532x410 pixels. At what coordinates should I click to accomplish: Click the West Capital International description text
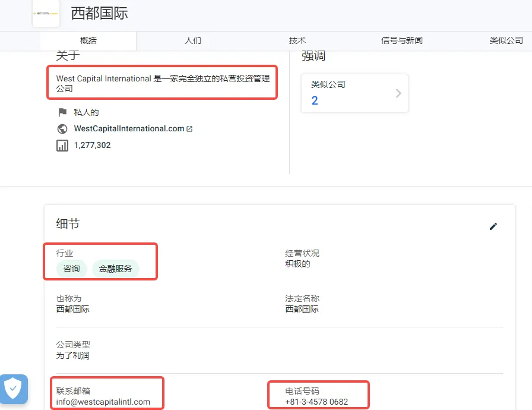(163, 83)
